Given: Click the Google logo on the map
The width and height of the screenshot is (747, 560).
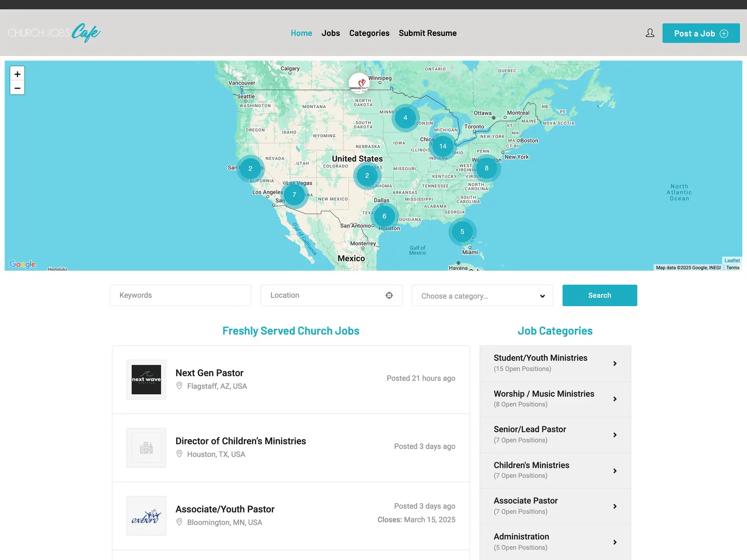Looking at the screenshot, I should (22, 264).
